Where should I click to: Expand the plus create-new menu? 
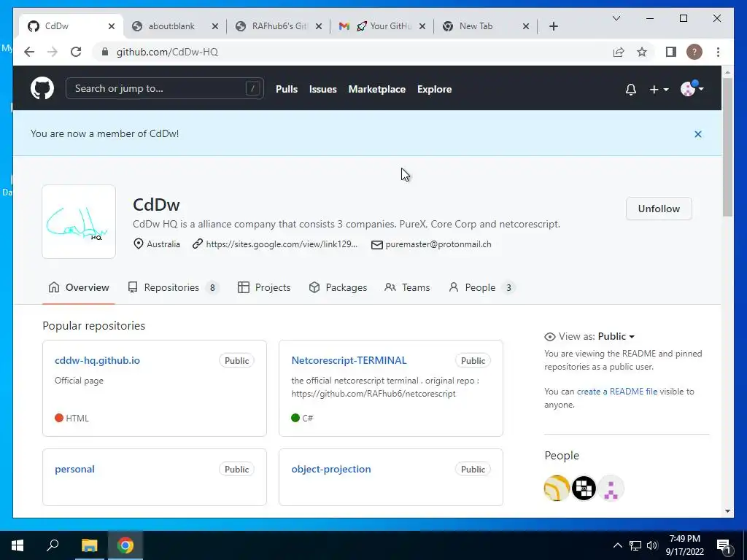(x=659, y=90)
